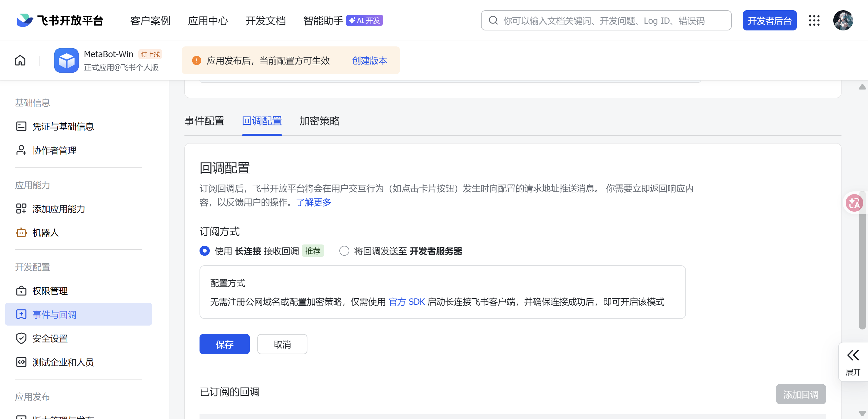Select 使用长连接接收回调 radio option
Image resolution: width=868 pixels, height=419 pixels.
click(205, 251)
